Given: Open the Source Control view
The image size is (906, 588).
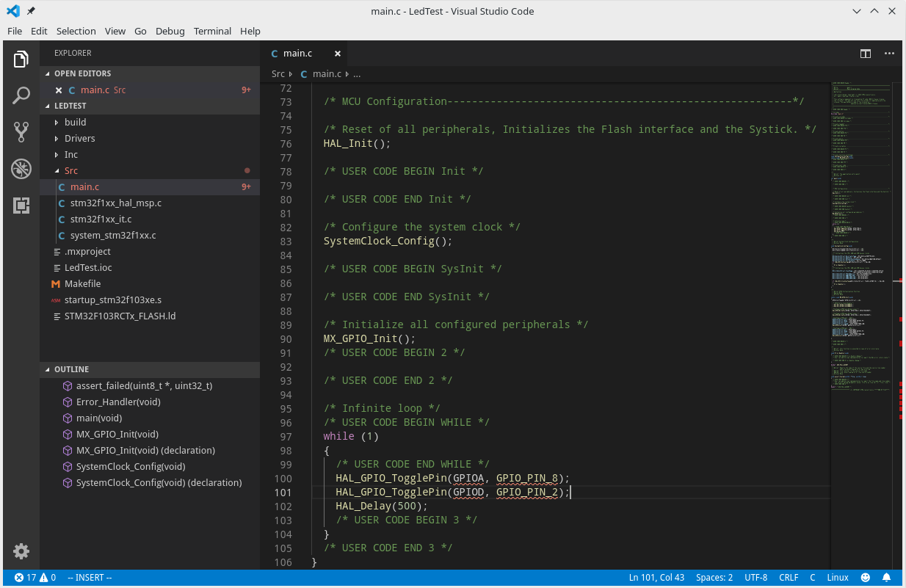Looking at the screenshot, I should [21, 132].
